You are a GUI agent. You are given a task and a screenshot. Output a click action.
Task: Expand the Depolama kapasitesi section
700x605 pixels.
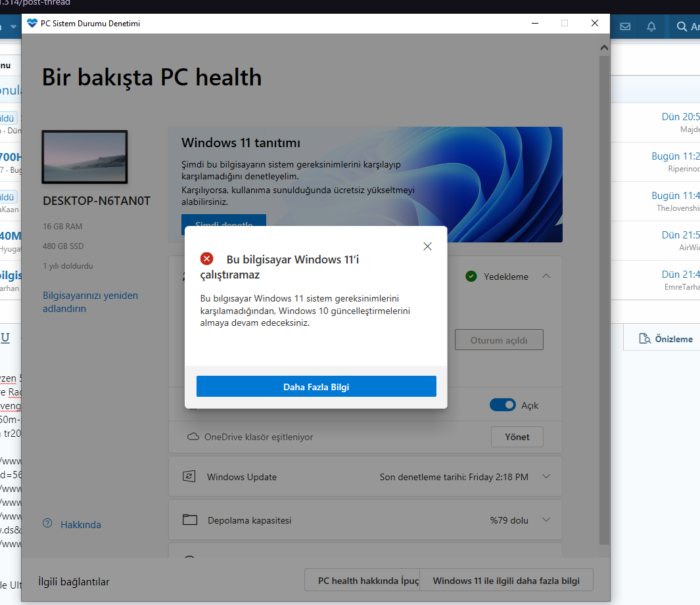click(x=546, y=520)
